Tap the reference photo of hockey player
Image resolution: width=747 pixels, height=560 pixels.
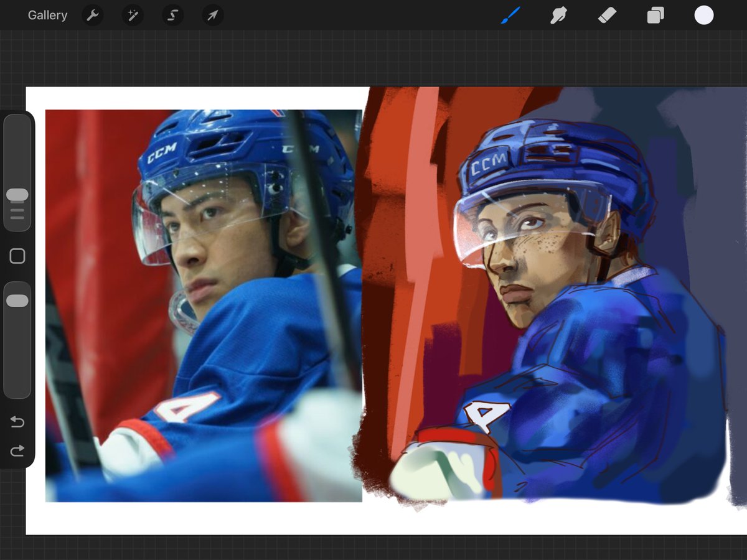pyautogui.click(x=204, y=306)
